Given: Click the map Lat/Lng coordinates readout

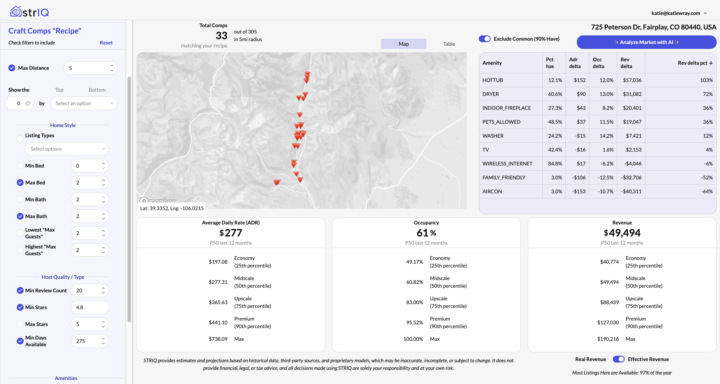Looking at the screenshot, I should (172, 208).
